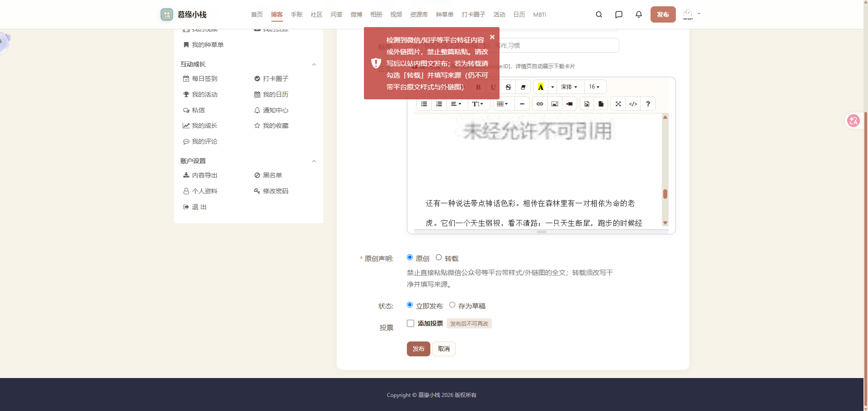
Task: Click the editor scrollbar thumb
Action: pos(665,194)
